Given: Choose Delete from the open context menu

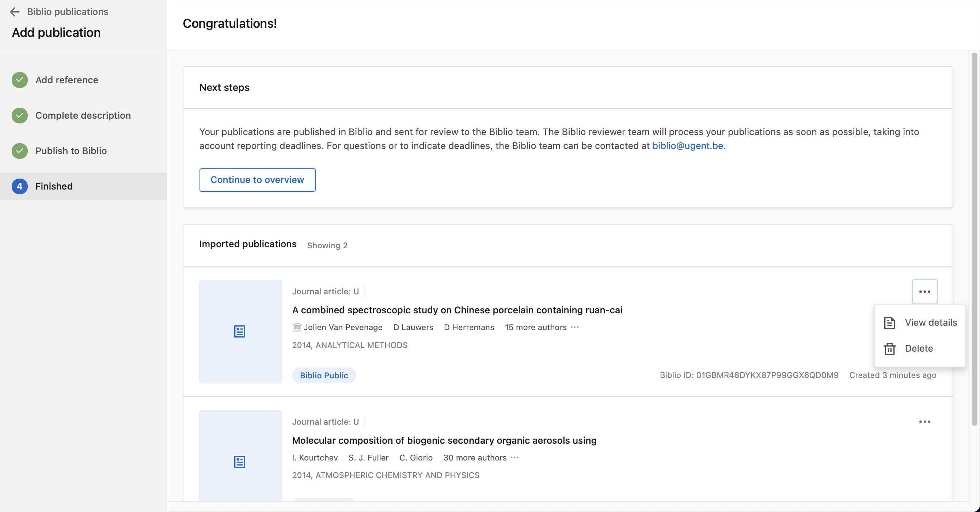Looking at the screenshot, I should [x=919, y=348].
